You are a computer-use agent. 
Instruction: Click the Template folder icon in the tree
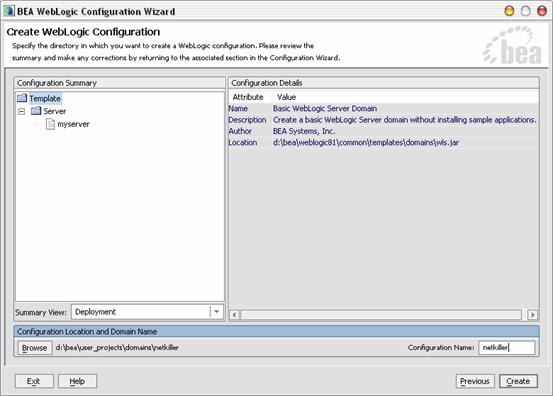(22, 98)
